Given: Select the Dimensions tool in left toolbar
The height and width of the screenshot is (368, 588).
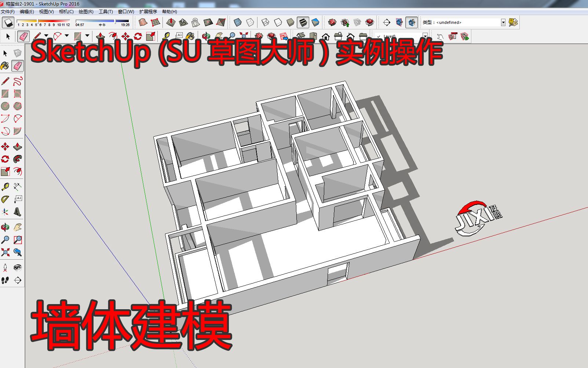Looking at the screenshot, I should [17, 187].
